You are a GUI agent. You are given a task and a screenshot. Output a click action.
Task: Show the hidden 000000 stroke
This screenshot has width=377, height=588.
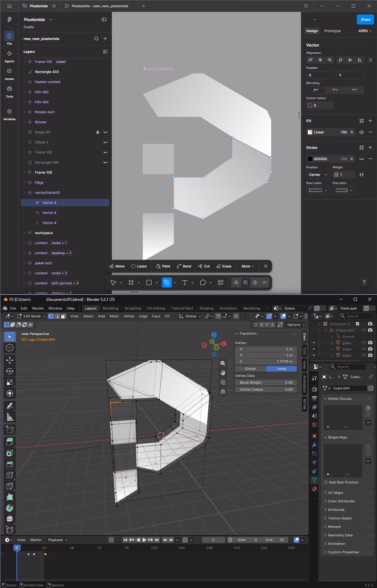[361, 159]
